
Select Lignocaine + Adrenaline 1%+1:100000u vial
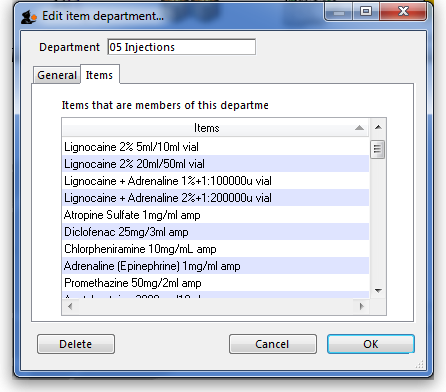(x=215, y=181)
